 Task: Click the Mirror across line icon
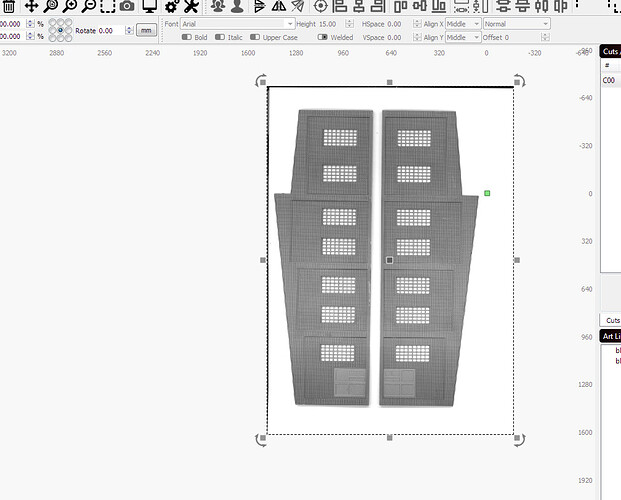pos(298,6)
